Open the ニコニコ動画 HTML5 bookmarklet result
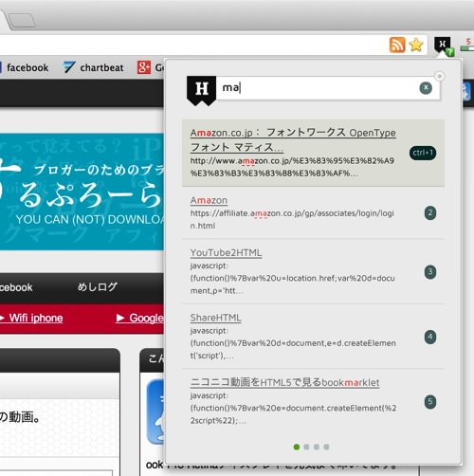This screenshot has width=474, height=476. [313, 401]
